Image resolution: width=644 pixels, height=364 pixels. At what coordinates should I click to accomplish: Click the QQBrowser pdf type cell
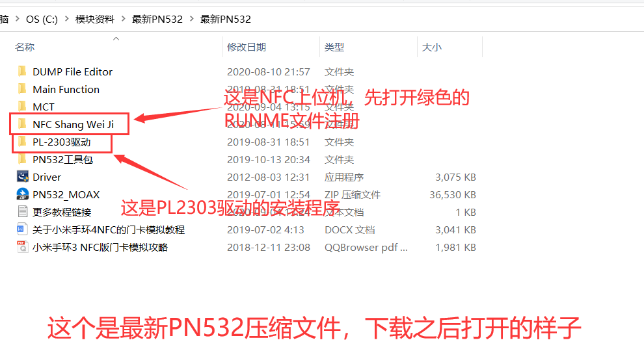click(x=366, y=248)
